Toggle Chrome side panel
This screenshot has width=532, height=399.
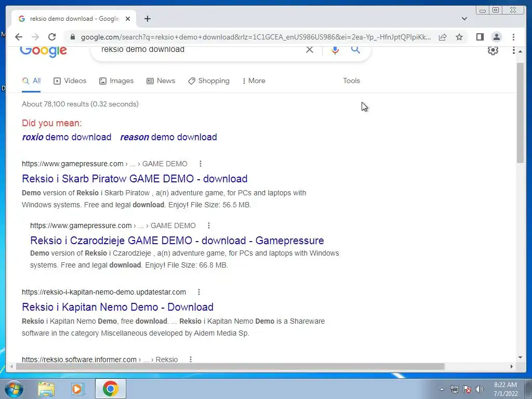click(480, 37)
